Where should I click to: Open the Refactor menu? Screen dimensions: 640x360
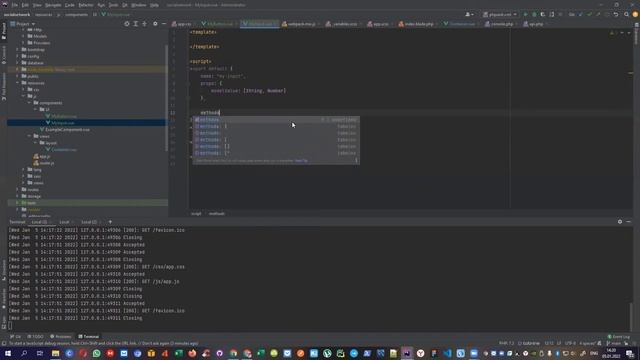point(86,5)
